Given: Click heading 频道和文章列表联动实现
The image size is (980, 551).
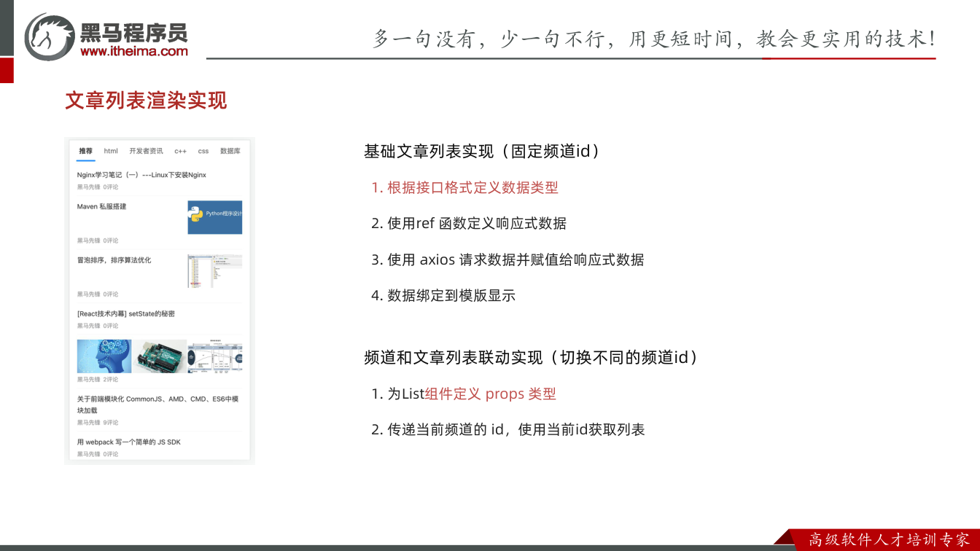Looking at the screenshot, I should [x=531, y=357].
